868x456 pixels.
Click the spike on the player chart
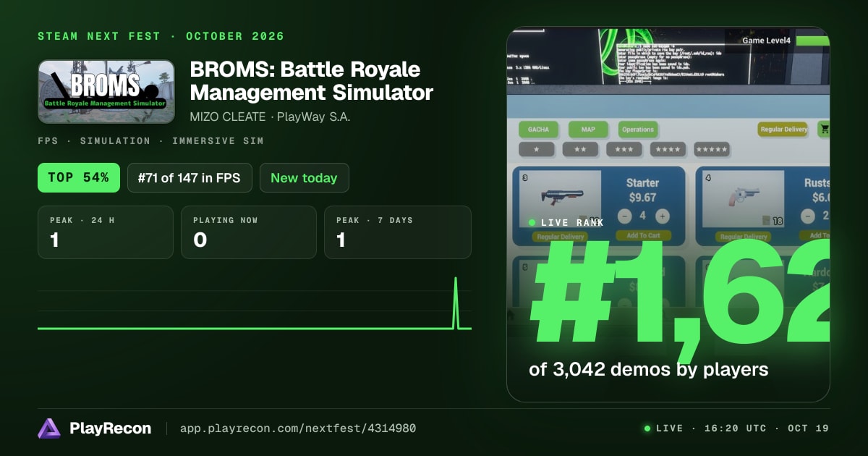pos(456,303)
